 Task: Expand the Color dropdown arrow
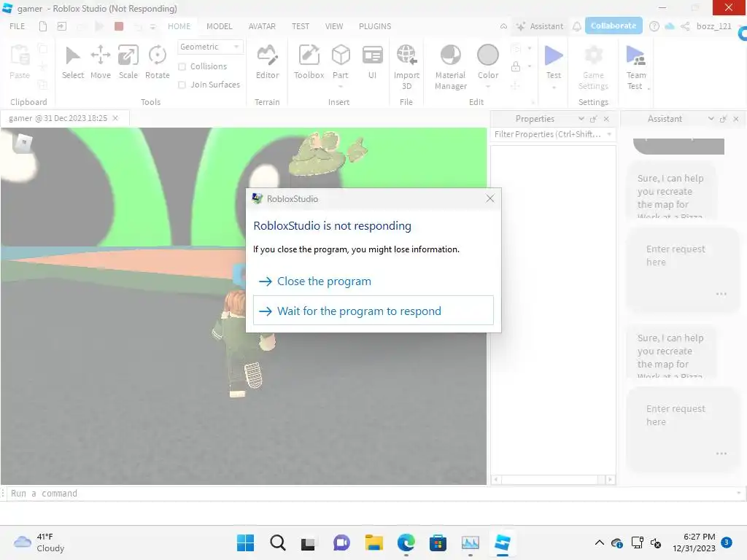tap(488, 87)
